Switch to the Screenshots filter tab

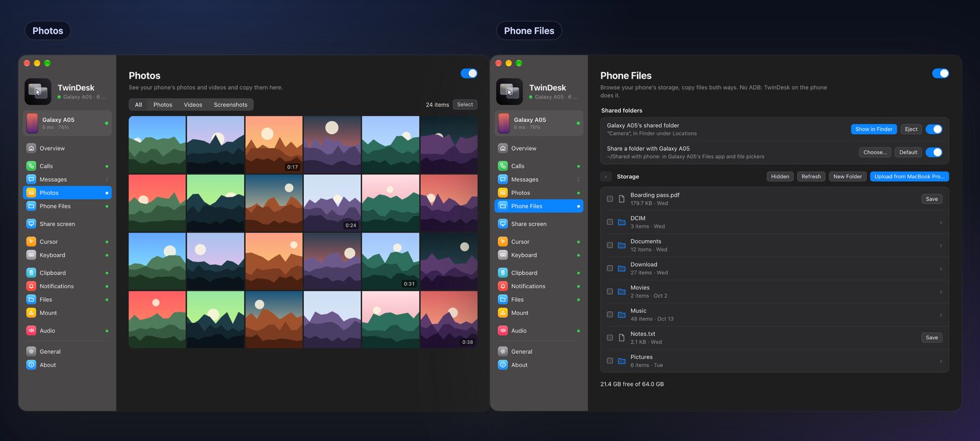click(230, 105)
